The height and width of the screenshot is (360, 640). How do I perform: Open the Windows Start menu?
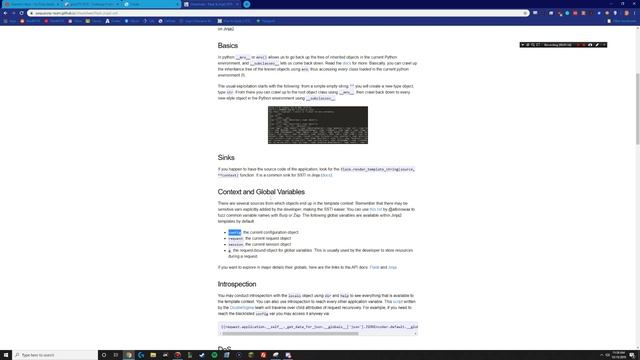pyautogui.click(x=6, y=355)
